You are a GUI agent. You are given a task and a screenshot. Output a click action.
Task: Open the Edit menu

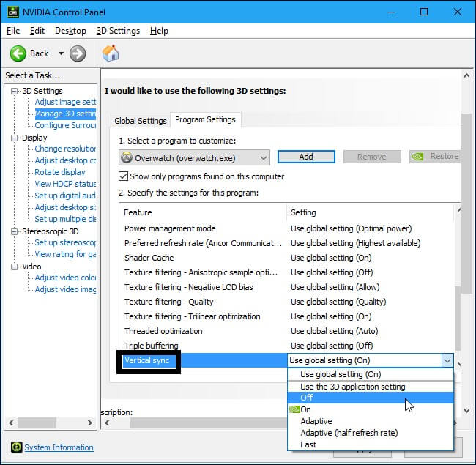pos(37,31)
